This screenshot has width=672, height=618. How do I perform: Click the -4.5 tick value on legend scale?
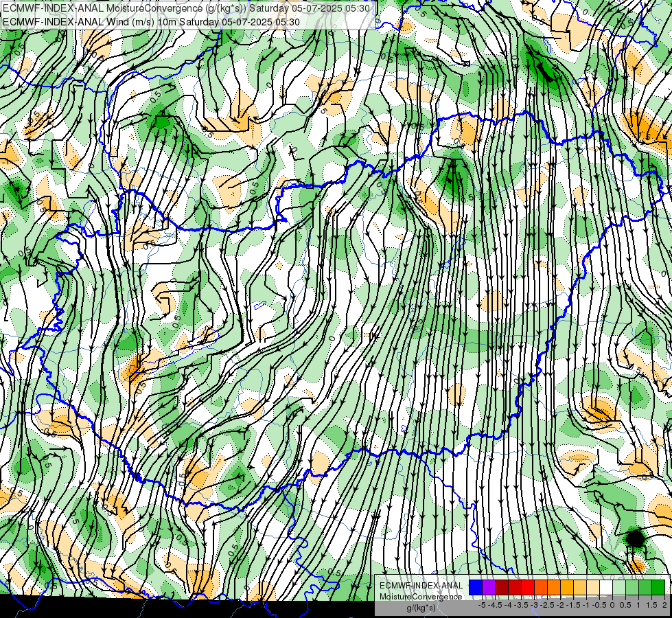coord(495,605)
